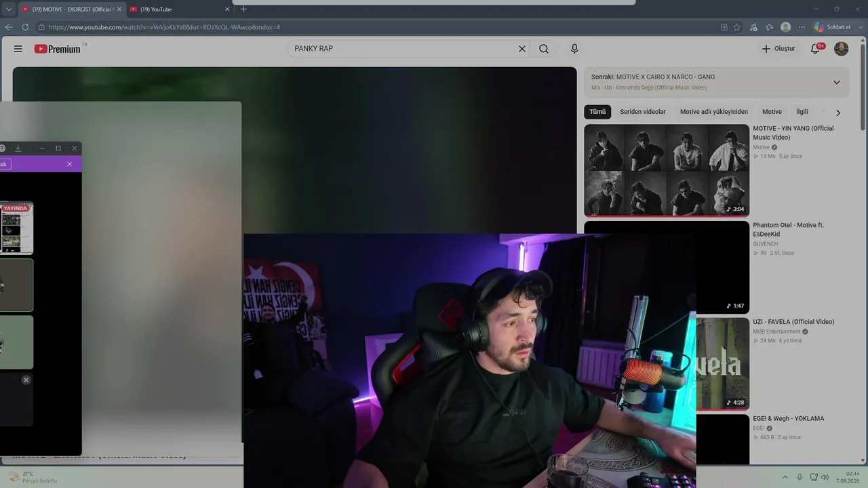The image size is (868, 488).
Task: Select the İlgili filter chip
Action: (802, 112)
